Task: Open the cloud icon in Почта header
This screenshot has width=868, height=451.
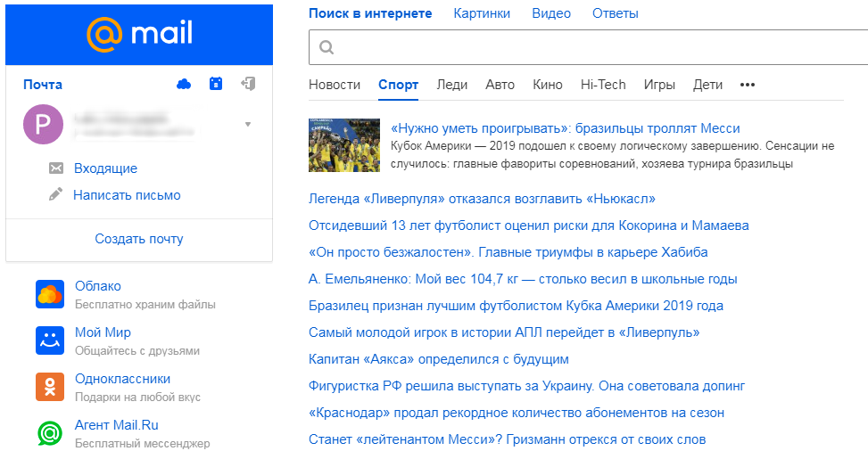Action: pyautogui.click(x=184, y=84)
